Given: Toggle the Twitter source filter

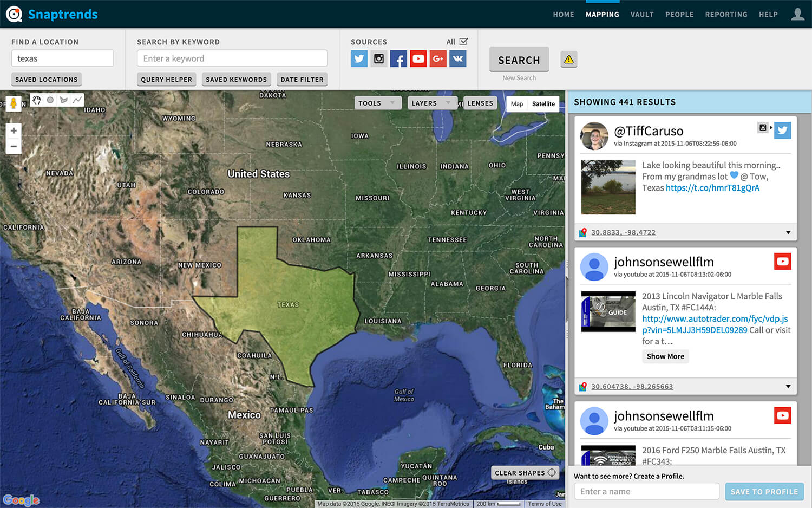Looking at the screenshot, I should pyautogui.click(x=359, y=58).
